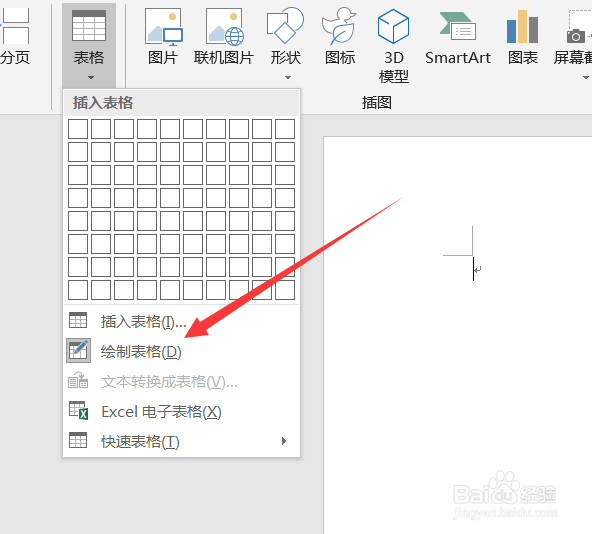
Task: Click the 屏幕截图 screenshot icon
Action: tap(578, 27)
